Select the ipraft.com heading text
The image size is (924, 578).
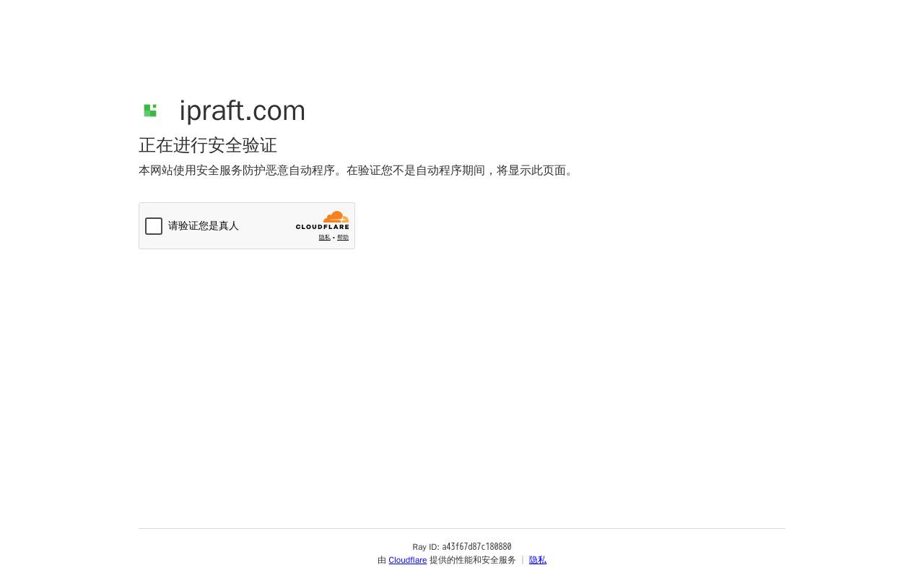(243, 111)
